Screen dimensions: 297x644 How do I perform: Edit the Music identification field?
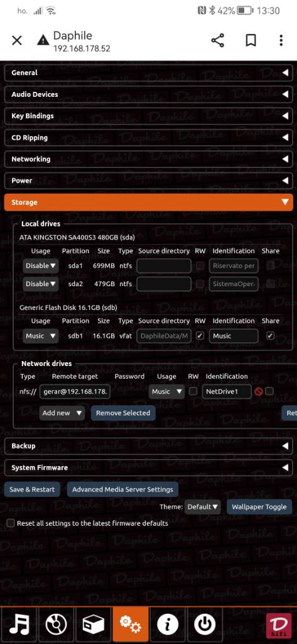click(x=234, y=336)
